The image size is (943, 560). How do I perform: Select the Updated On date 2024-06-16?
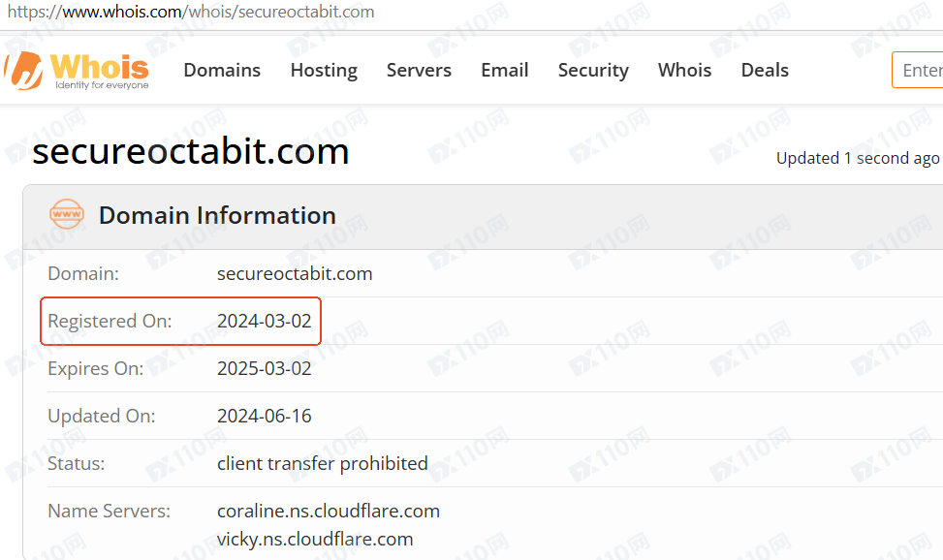[264, 417]
